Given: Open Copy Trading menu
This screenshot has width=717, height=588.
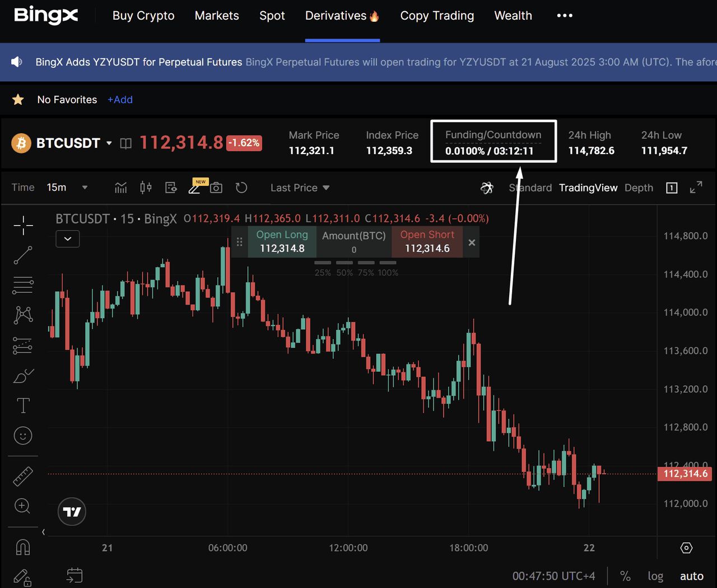Looking at the screenshot, I should click(x=437, y=16).
